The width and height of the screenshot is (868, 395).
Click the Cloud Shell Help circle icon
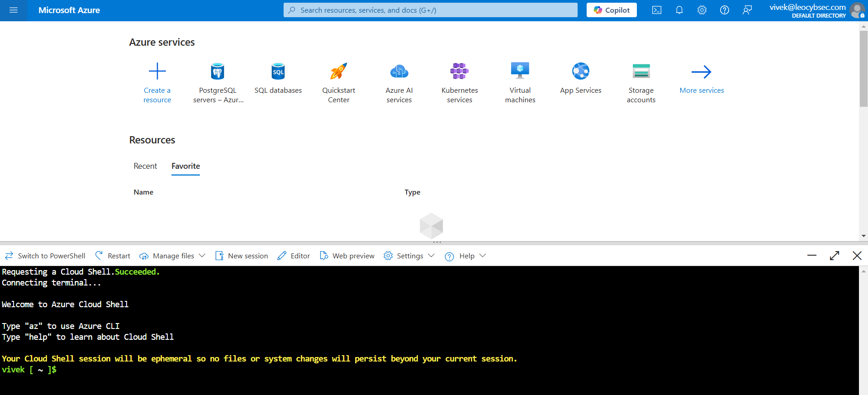click(x=449, y=257)
